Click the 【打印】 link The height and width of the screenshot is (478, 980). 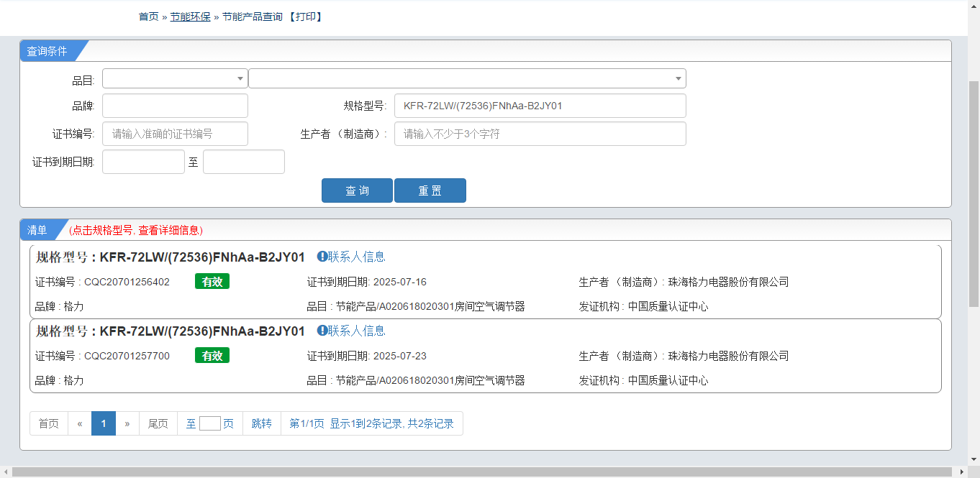click(x=305, y=17)
